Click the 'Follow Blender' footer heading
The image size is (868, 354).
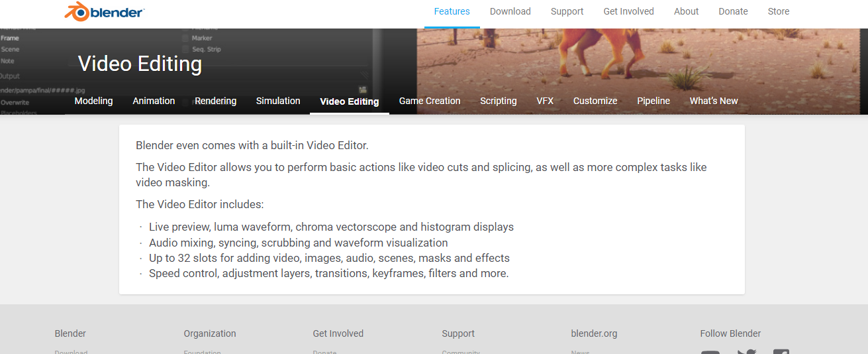pos(730,333)
